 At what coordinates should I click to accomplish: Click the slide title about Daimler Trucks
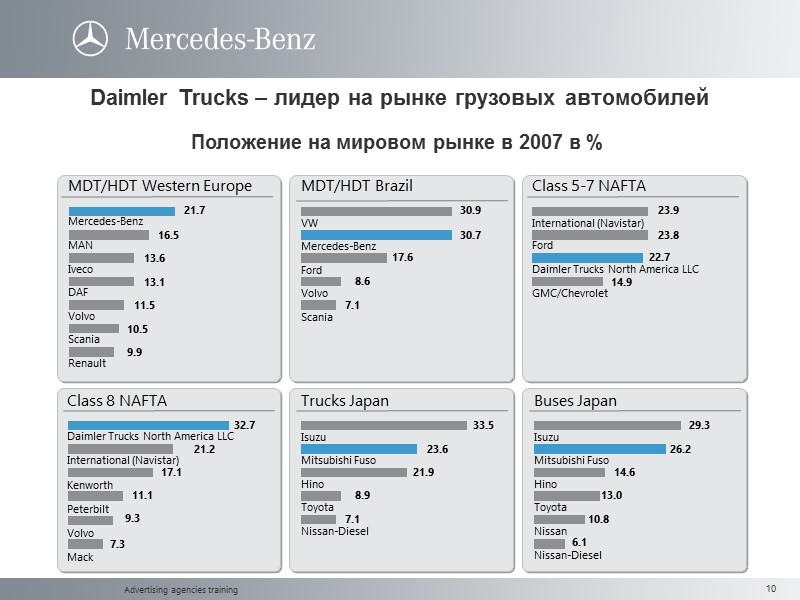[400, 98]
